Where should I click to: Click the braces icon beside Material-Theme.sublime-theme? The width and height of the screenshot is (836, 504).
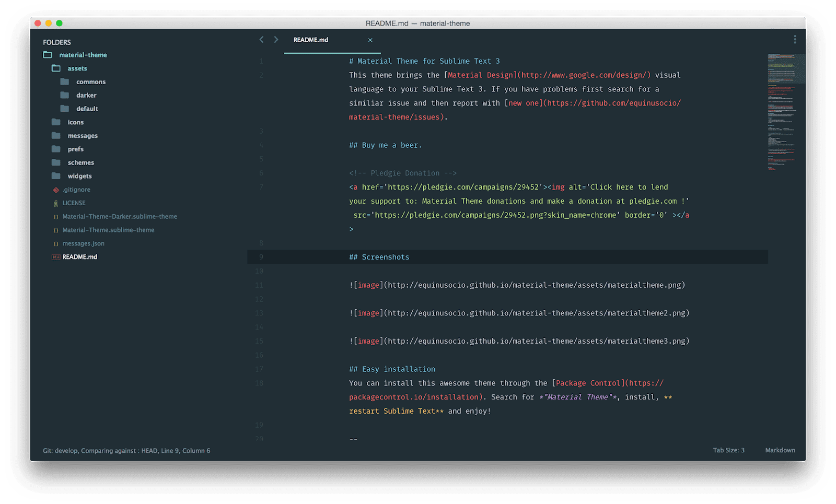(56, 230)
